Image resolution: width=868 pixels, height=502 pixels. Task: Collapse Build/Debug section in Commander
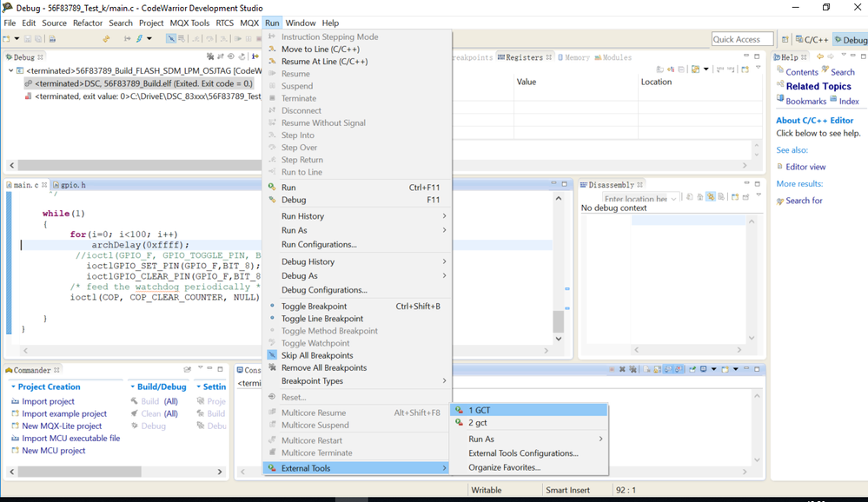click(x=132, y=386)
